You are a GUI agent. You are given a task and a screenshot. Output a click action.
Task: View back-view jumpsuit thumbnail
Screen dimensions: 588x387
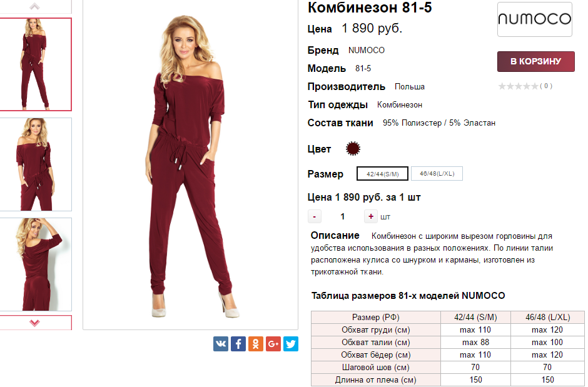click(35, 264)
